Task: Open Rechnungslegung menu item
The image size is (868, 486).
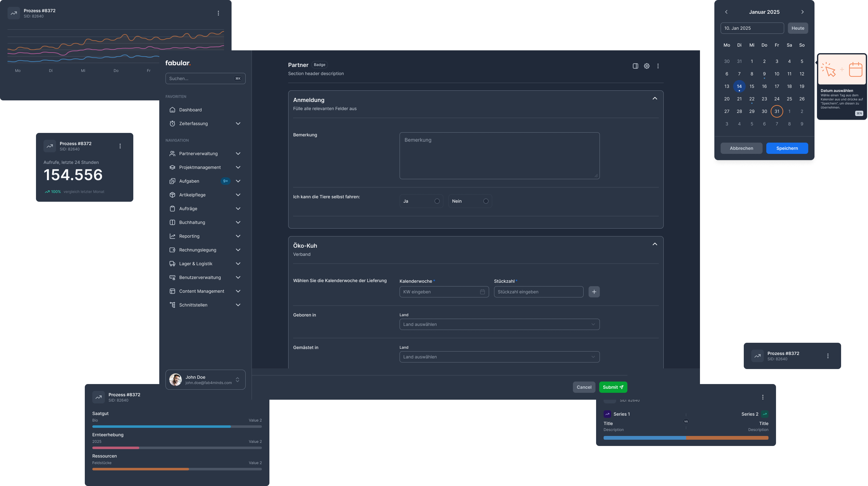Action: pyautogui.click(x=206, y=250)
